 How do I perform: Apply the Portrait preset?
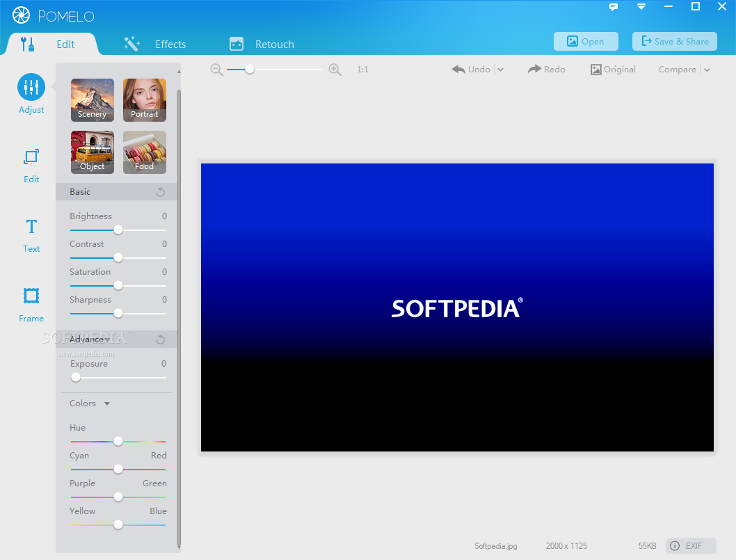click(x=145, y=100)
